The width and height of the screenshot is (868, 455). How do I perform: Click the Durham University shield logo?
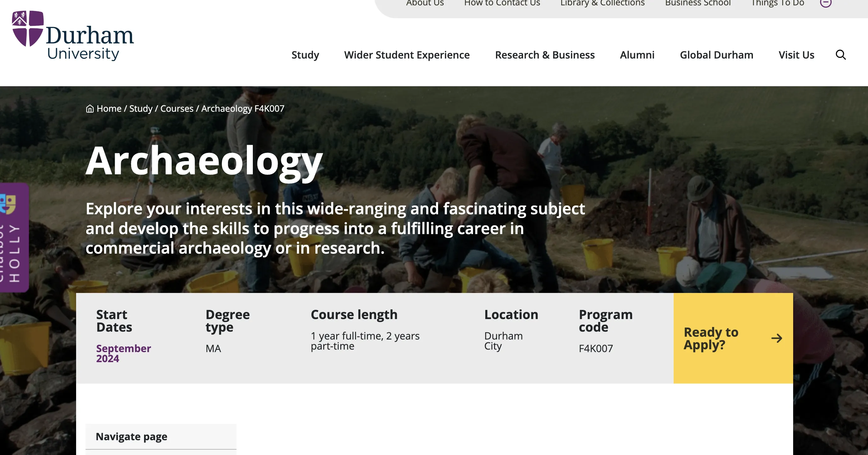tap(28, 28)
